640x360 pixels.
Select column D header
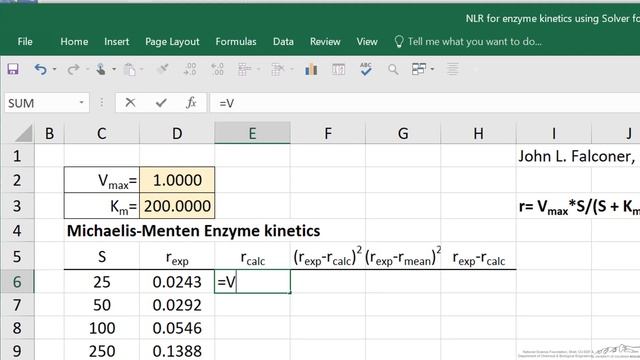(177, 133)
